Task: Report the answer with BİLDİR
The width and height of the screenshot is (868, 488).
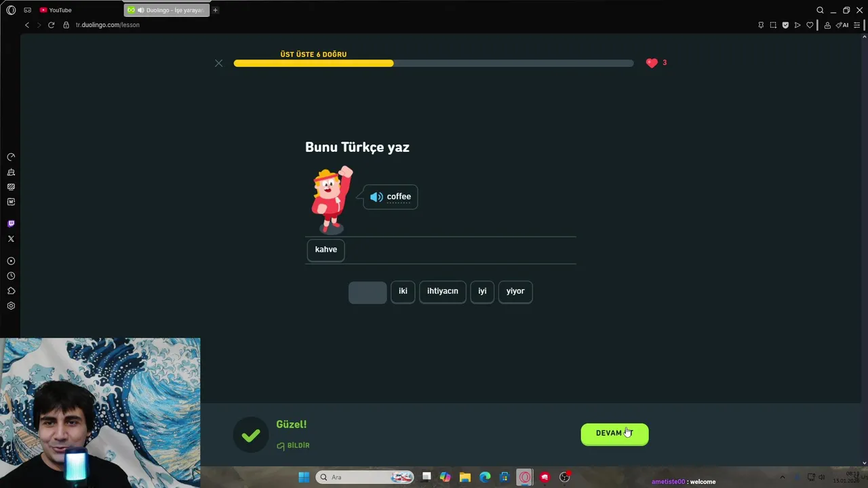Action: [294, 446]
